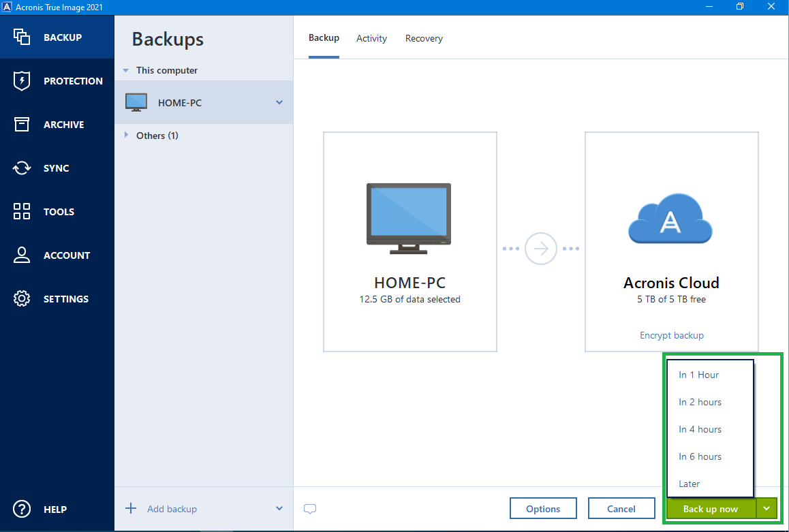Click the Encrypt backup link
The height and width of the screenshot is (532, 789).
(x=671, y=335)
